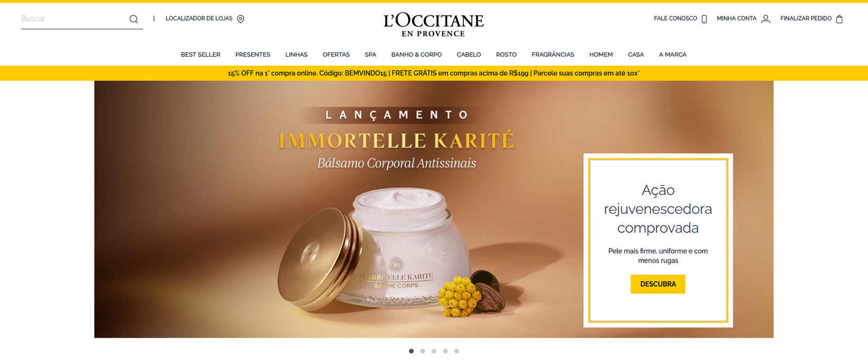Select the last carousel slide dot
The width and height of the screenshot is (868, 362).
457,351
